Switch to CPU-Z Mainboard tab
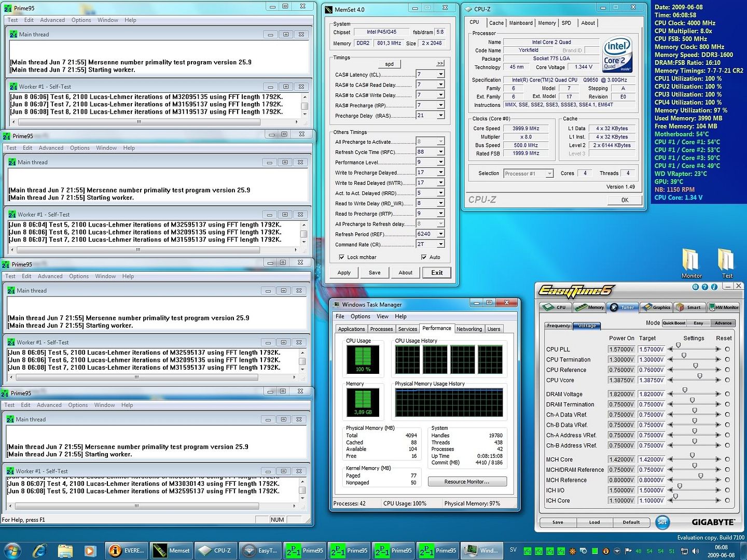 [x=520, y=23]
